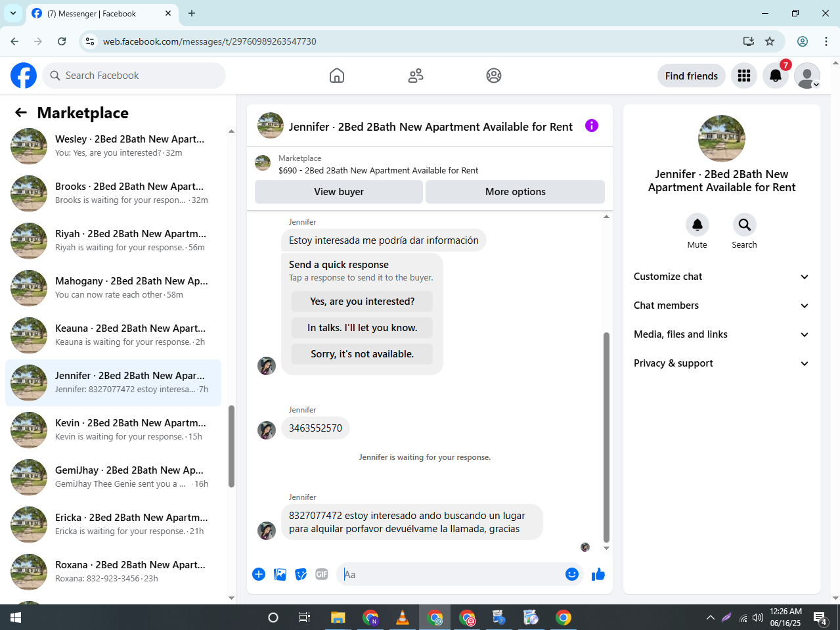View site information icon in address bar

(x=90, y=41)
